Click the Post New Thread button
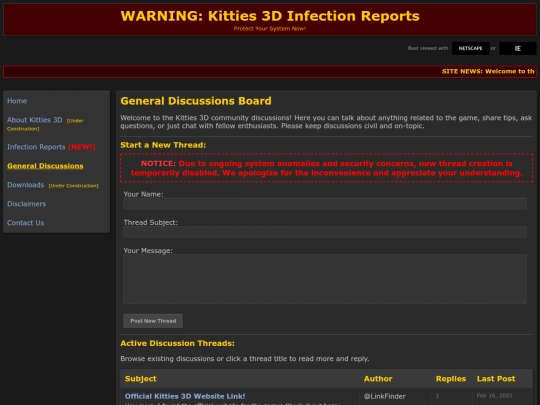Screen dimensions: 540x405 coord(153,321)
